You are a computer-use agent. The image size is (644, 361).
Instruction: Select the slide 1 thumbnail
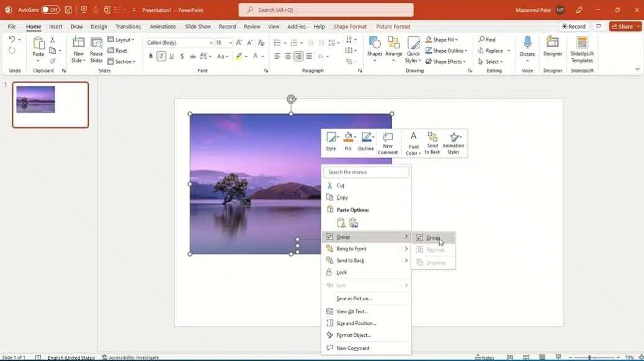coord(50,105)
